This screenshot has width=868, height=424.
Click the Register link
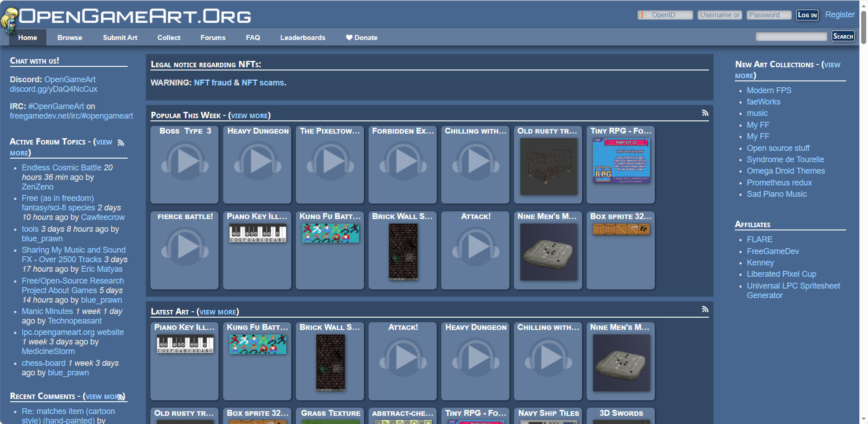[x=839, y=15]
